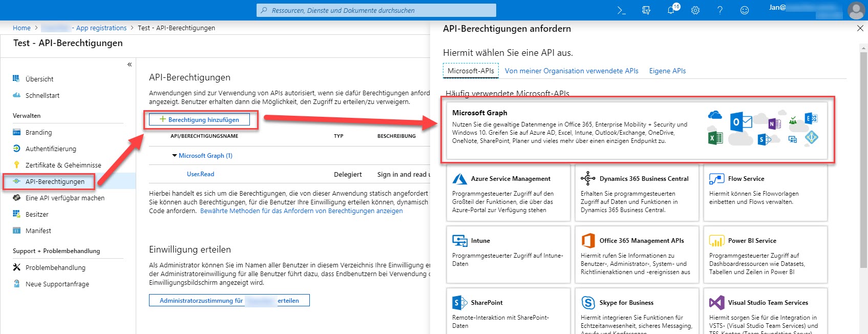Select the Intune card title
The height and width of the screenshot is (334, 868).
tap(480, 241)
